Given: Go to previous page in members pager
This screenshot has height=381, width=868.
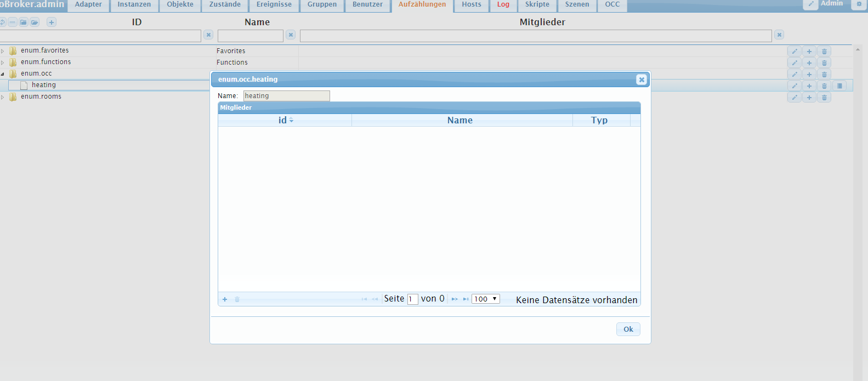Looking at the screenshot, I should [375, 299].
